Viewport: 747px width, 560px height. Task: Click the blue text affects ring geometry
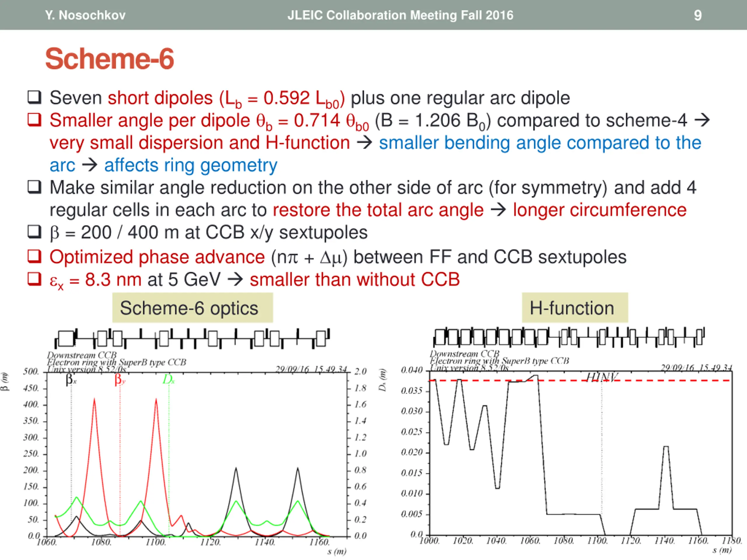[191, 165]
